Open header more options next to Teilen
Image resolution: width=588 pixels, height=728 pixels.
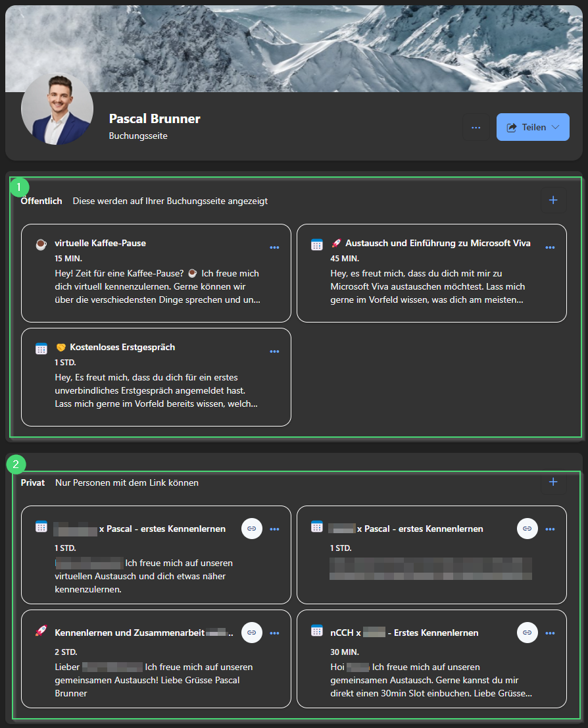476,127
